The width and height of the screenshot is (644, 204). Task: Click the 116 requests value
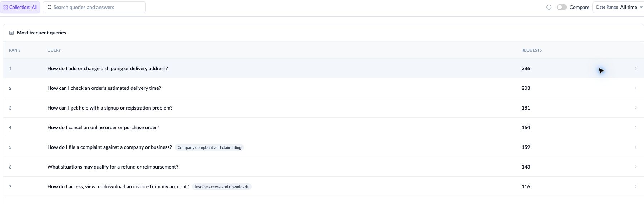pyautogui.click(x=526, y=186)
